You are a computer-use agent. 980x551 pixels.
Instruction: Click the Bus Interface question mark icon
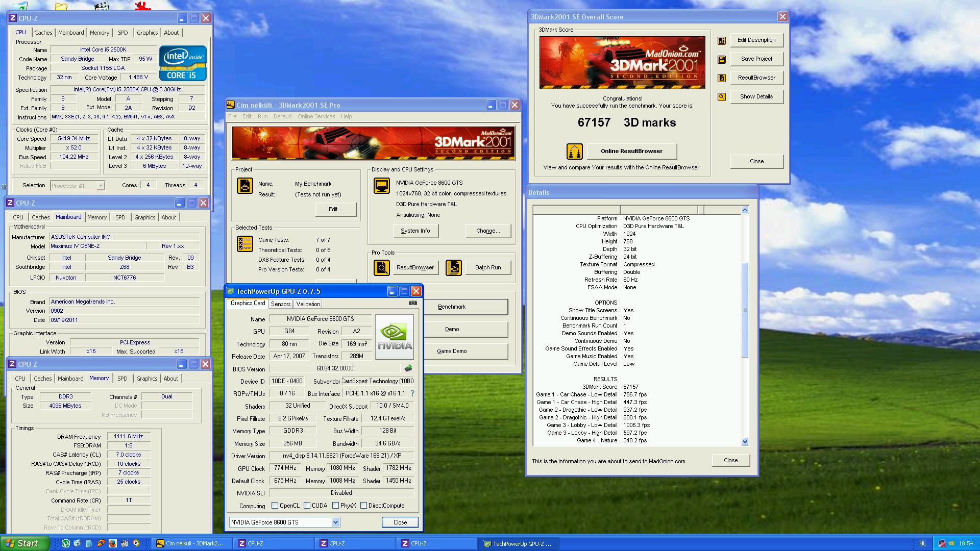tap(412, 393)
